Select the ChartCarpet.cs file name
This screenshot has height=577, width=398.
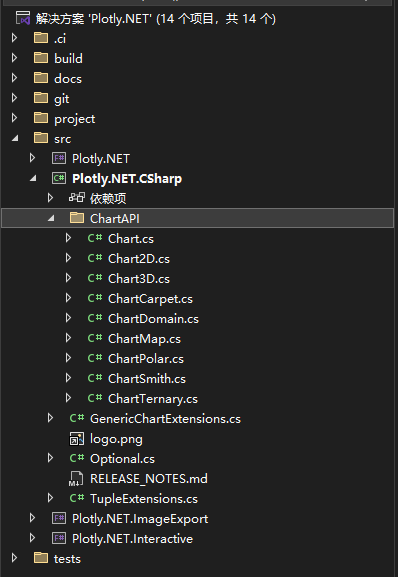click(150, 299)
